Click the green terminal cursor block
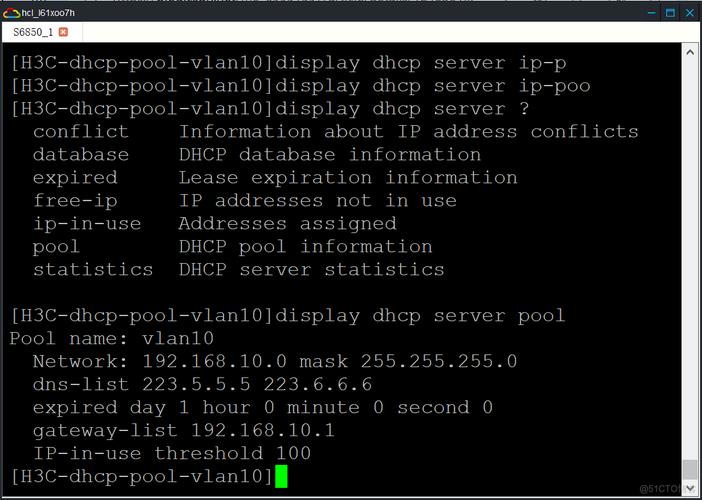 click(x=281, y=477)
